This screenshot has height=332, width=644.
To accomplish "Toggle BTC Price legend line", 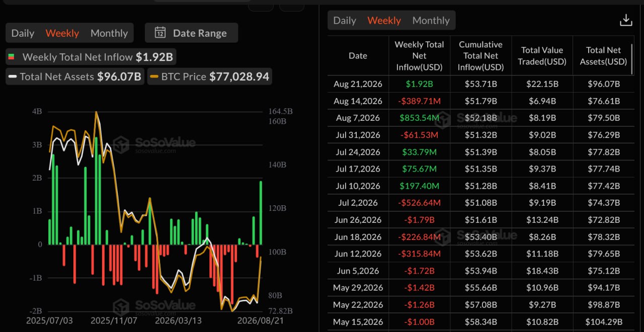I will [x=154, y=77].
